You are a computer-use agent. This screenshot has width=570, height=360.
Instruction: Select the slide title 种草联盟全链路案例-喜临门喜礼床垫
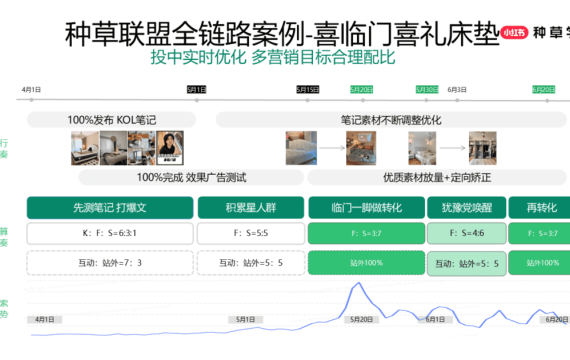[282, 34]
